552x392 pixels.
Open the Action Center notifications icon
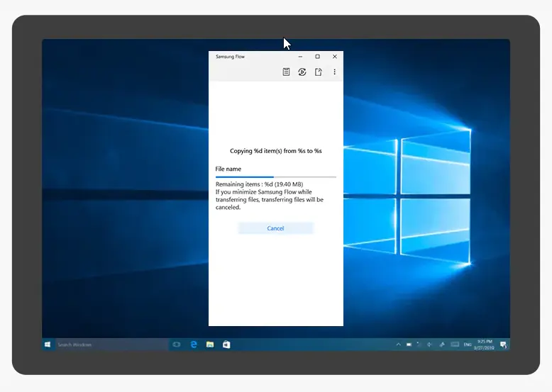coord(504,345)
